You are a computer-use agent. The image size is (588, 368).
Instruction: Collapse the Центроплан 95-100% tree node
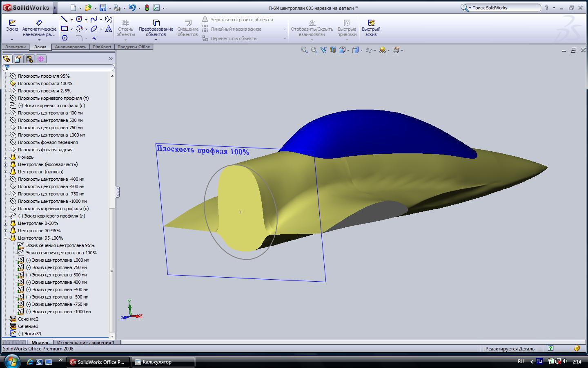6,238
